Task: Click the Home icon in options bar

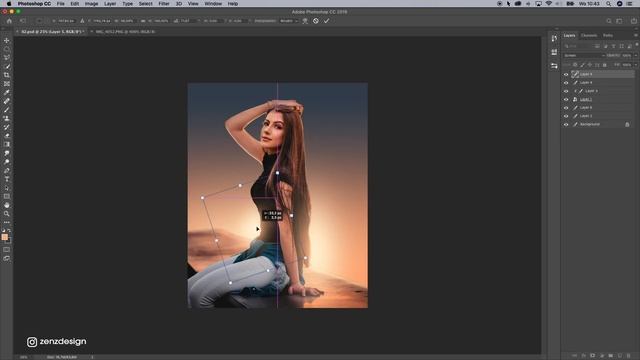Action: click(9, 21)
